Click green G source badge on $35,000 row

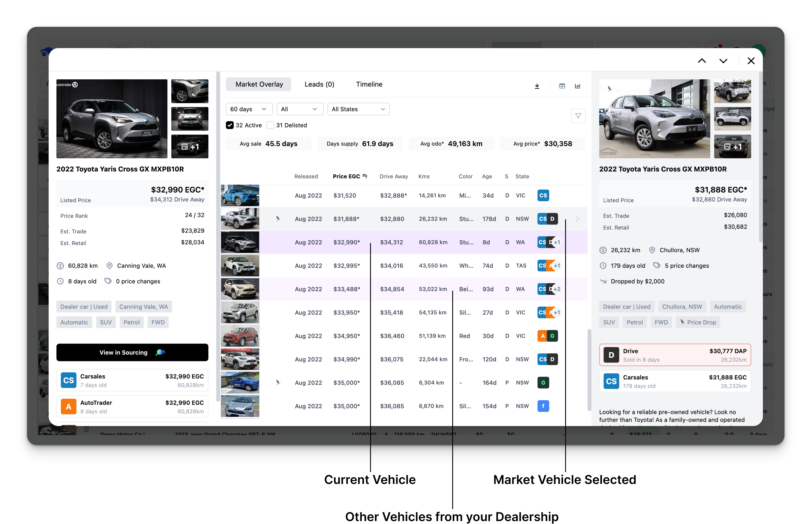[x=543, y=383]
